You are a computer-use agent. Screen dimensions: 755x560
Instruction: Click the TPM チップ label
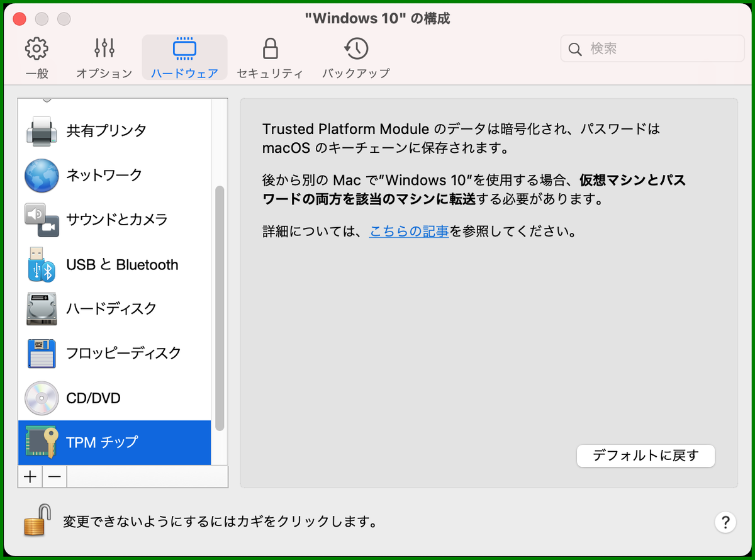(102, 442)
